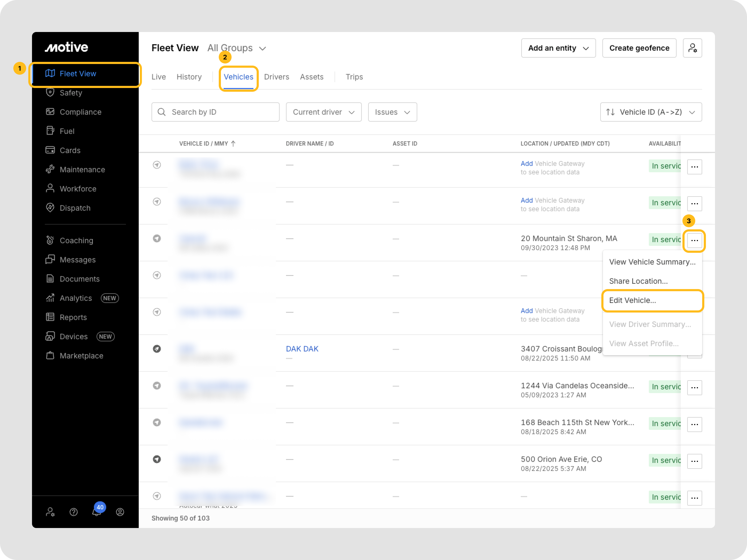Expand the All Groups dropdown
This screenshot has height=560, width=747.
point(237,48)
